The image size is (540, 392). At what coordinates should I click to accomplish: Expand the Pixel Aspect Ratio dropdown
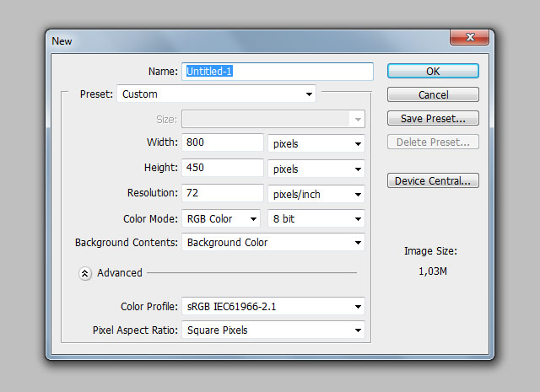[x=273, y=330]
